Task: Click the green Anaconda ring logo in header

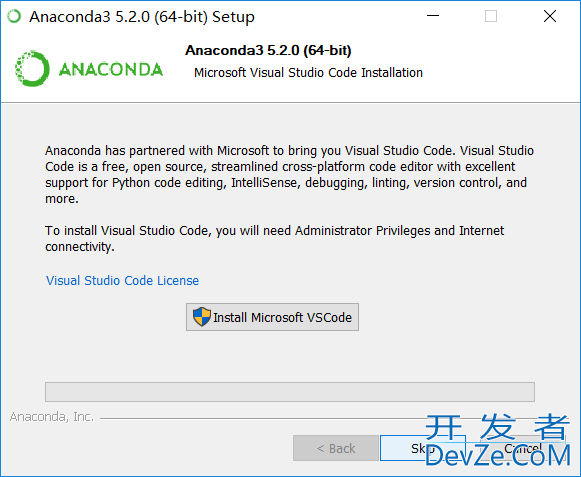Action: (x=32, y=69)
